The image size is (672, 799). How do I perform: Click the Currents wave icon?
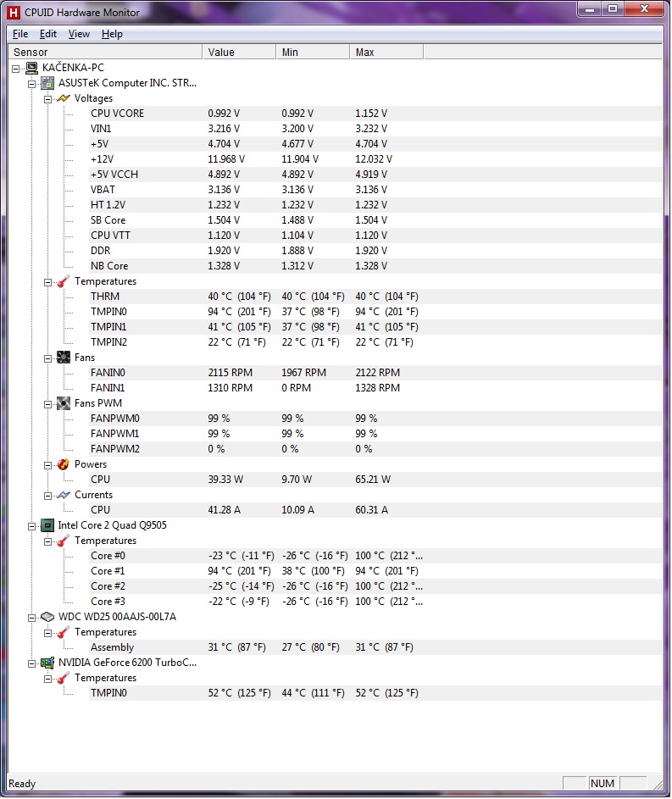pyautogui.click(x=64, y=495)
